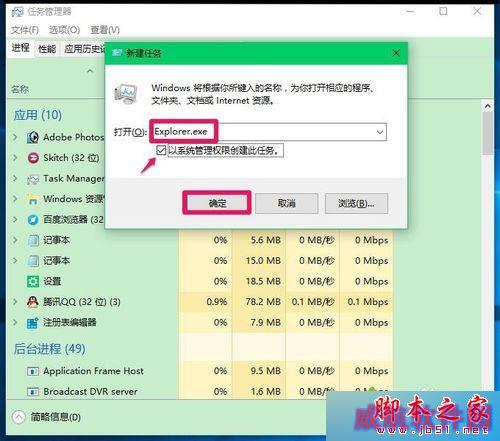The width and height of the screenshot is (500, 441).
Task: Click the 腾讯QQ penguin icon
Action: click(x=33, y=302)
